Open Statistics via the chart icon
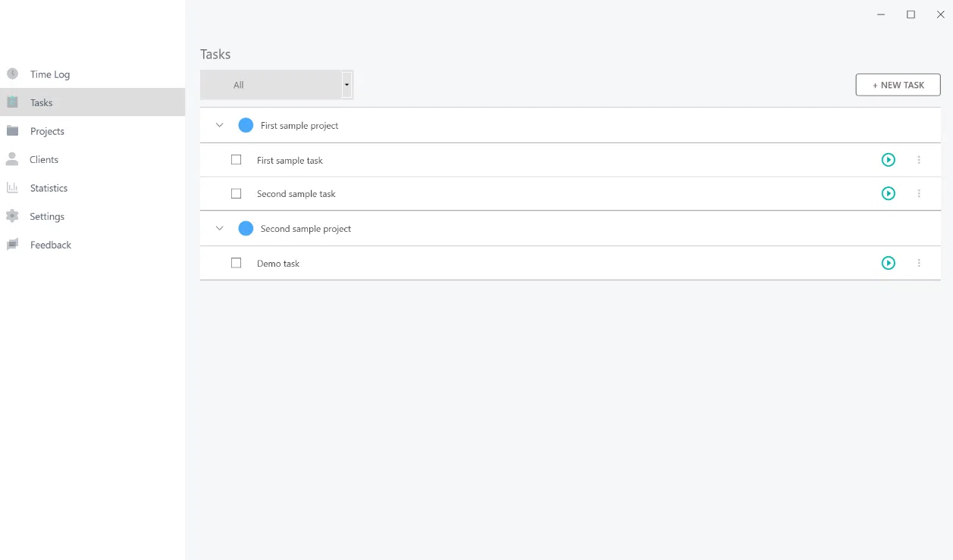This screenshot has height=560, width=953. [x=13, y=187]
